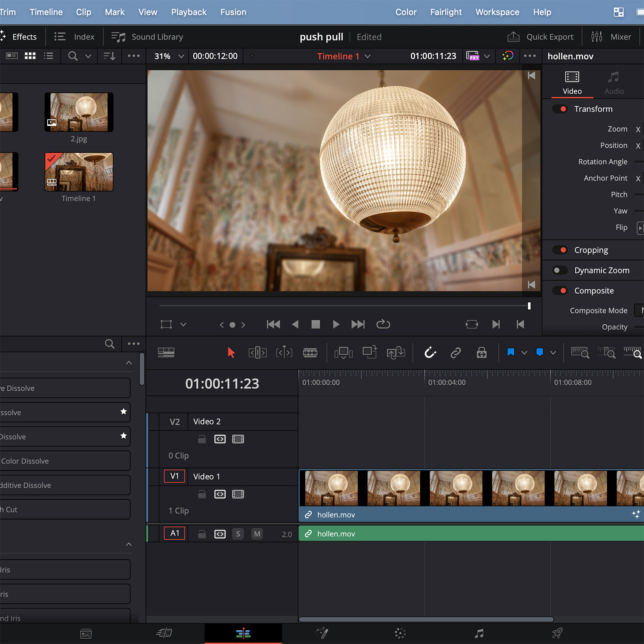Mute audio track A1
This screenshot has height=644, width=644.
(257, 534)
